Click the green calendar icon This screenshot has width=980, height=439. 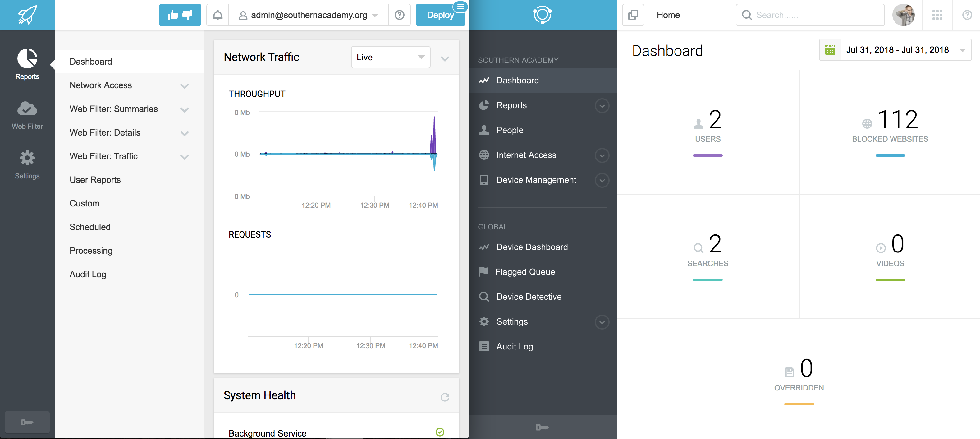point(830,49)
